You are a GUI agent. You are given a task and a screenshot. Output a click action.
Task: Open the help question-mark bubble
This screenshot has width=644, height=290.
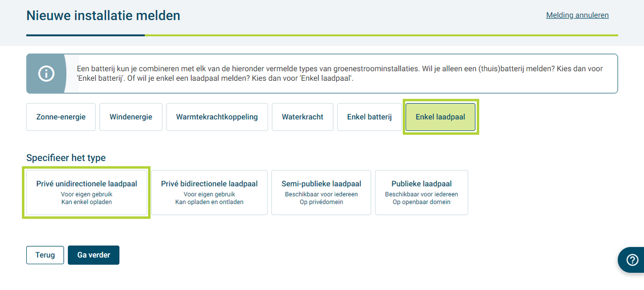pyautogui.click(x=632, y=260)
